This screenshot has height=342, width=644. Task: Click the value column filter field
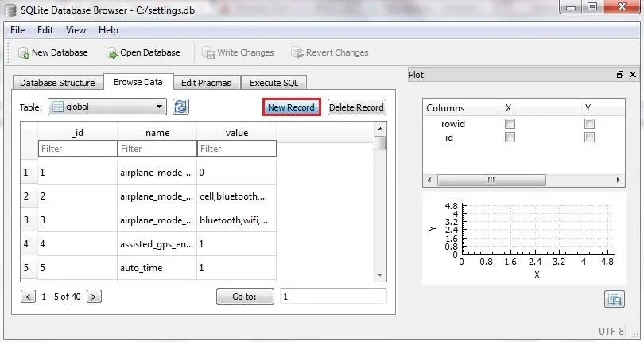pyautogui.click(x=237, y=149)
